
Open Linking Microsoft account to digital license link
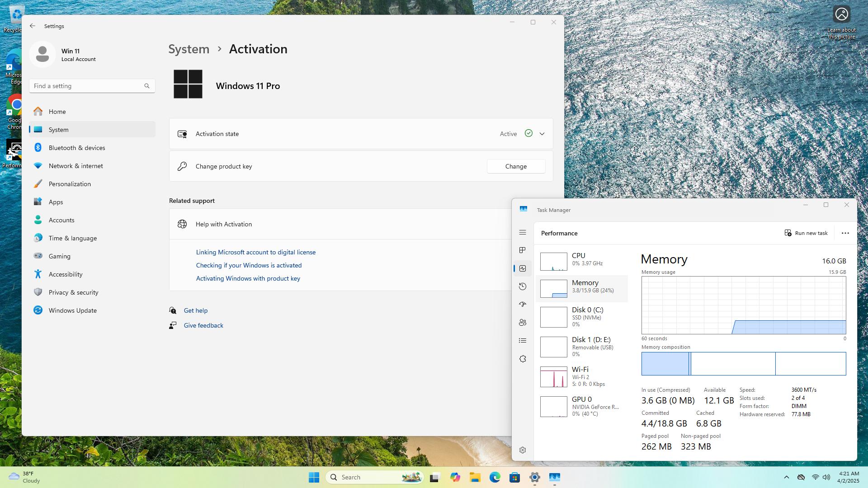pyautogui.click(x=256, y=252)
